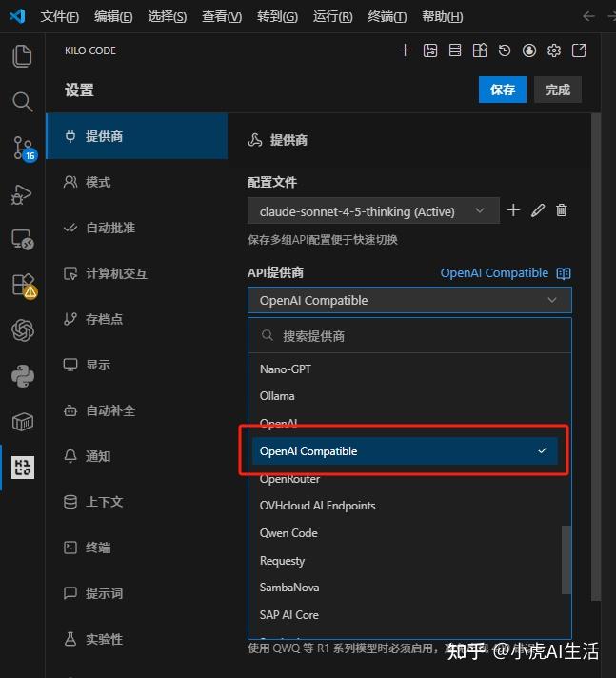Open the Python extension icon
Viewport: 616px width, 678px height.
click(23, 376)
